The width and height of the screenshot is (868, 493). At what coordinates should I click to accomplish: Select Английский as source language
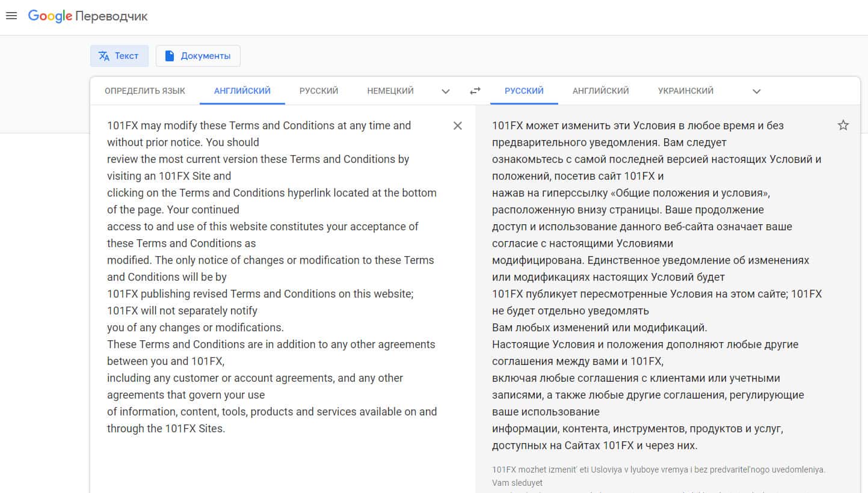(242, 91)
